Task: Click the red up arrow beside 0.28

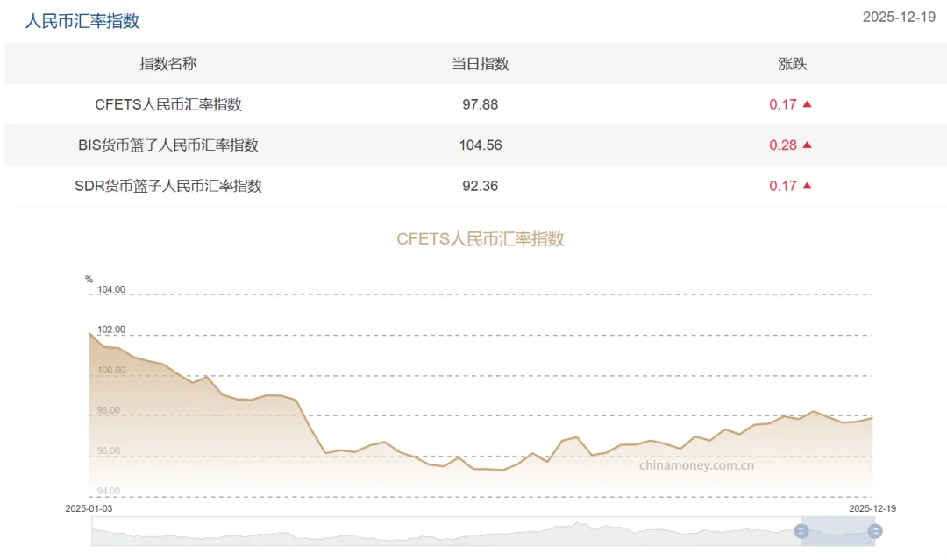Action: tap(807, 145)
